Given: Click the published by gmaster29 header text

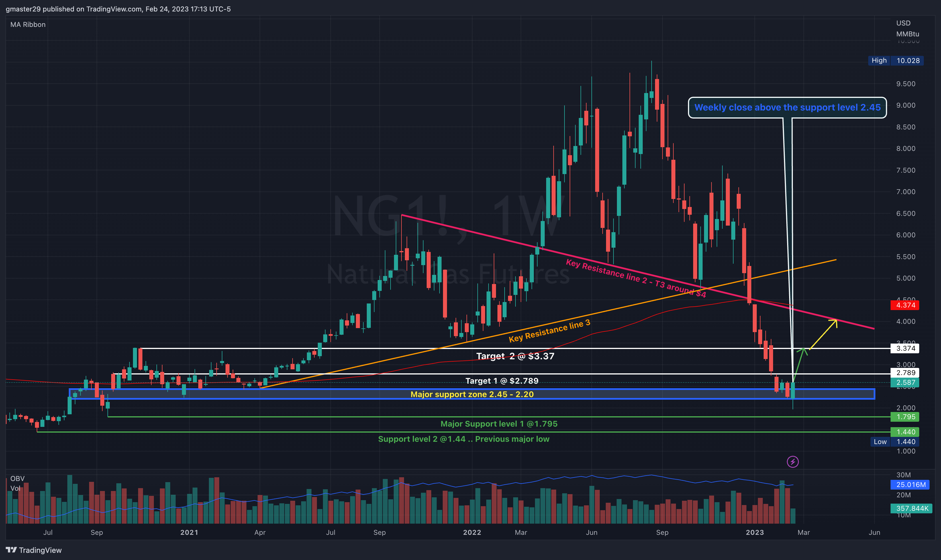Looking at the screenshot, I should click(x=118, y=9).
